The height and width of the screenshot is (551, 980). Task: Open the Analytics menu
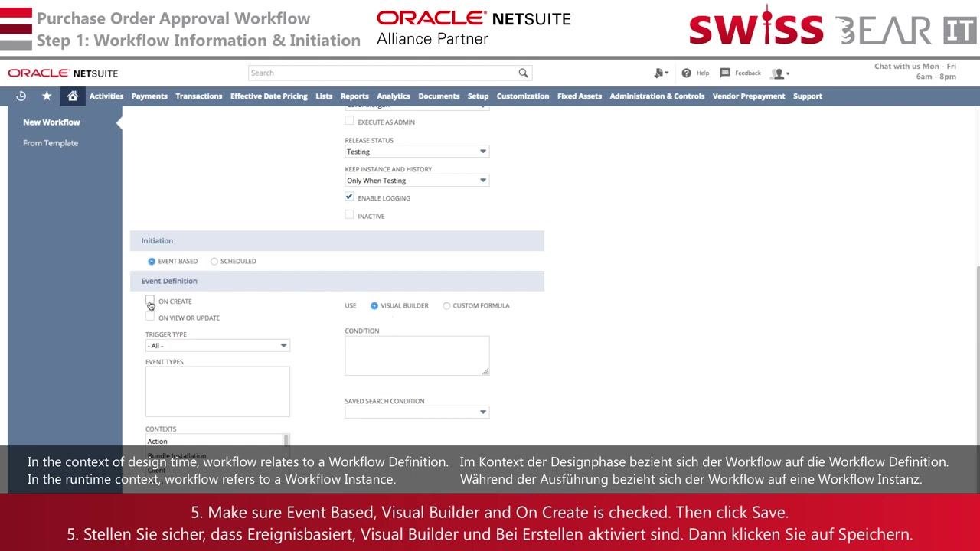click(394, 96)
